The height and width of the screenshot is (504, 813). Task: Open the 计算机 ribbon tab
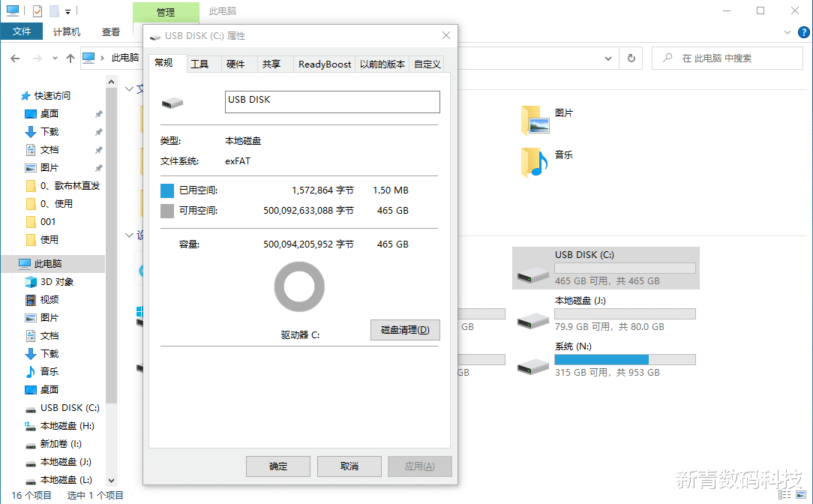[67, 31]
